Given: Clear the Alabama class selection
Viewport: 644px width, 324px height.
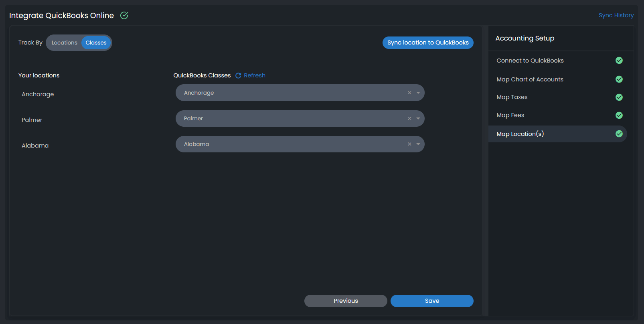Looking at the screenshot, I should (x=409, y=144).
